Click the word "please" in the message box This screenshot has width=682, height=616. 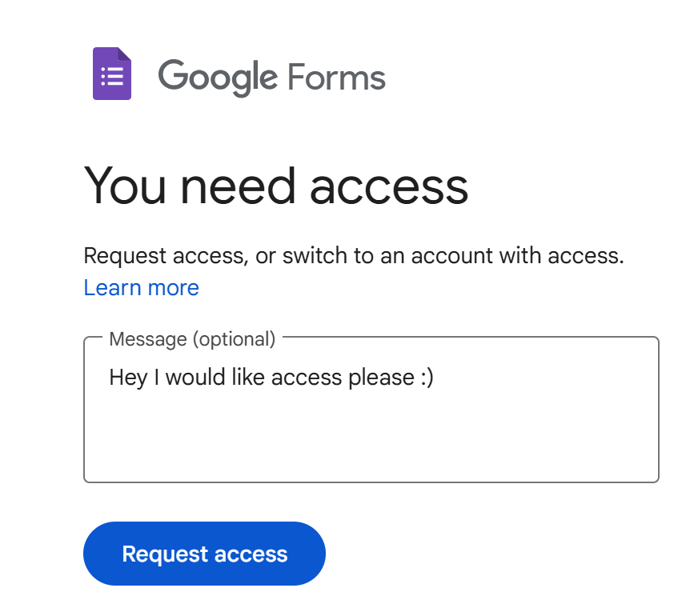(382, 378)
